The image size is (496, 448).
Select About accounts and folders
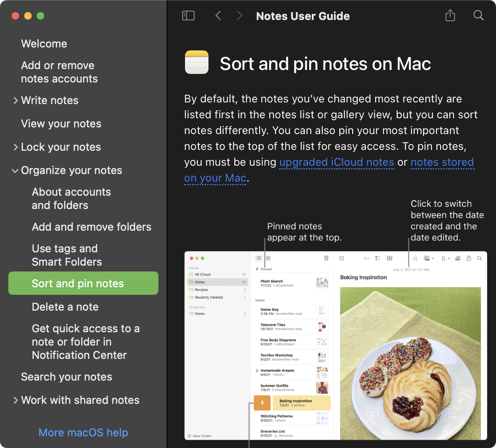[x=71, y=199]
